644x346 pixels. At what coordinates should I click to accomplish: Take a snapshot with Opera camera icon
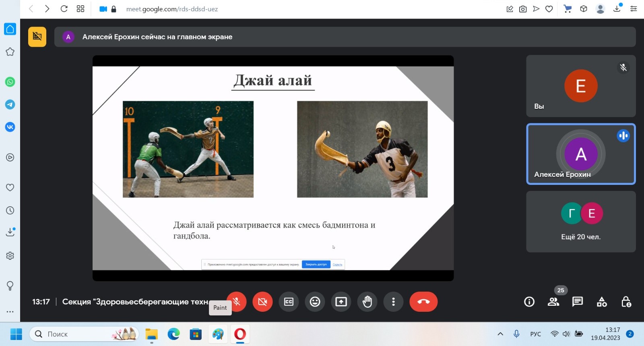pos(523,9)
